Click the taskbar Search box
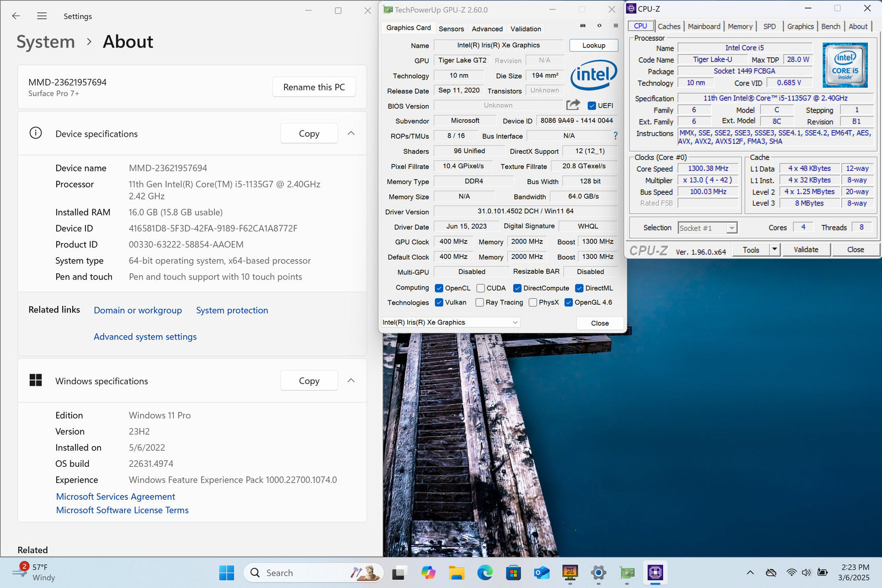The height and width of the screenshot is (588, 882). [x=313, y=573]
